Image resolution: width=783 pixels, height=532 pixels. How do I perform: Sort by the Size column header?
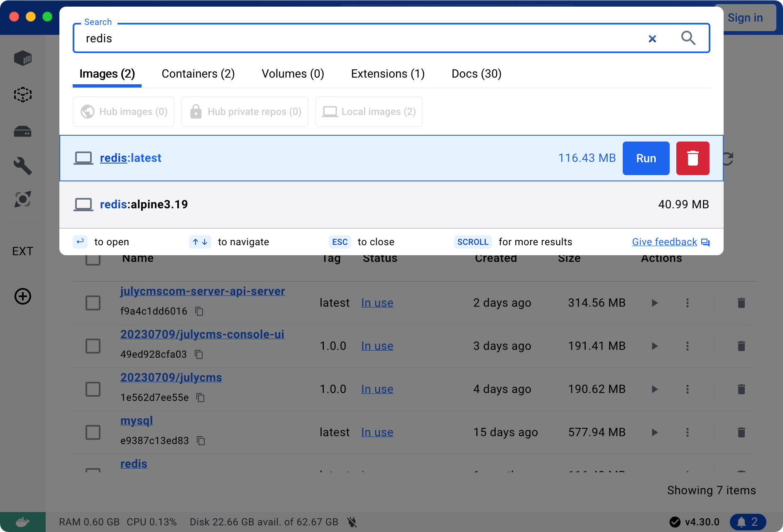tap(569, 258)
